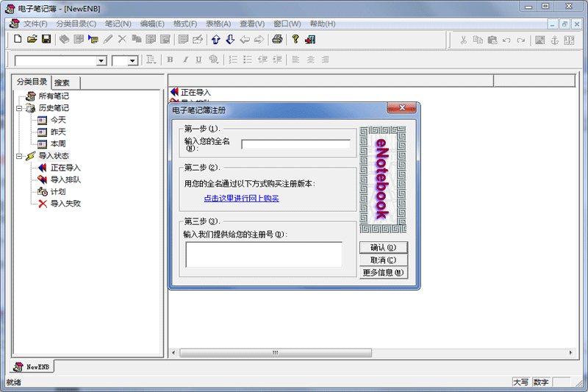Open the 格式(F) menu

[x=185, y=24]
